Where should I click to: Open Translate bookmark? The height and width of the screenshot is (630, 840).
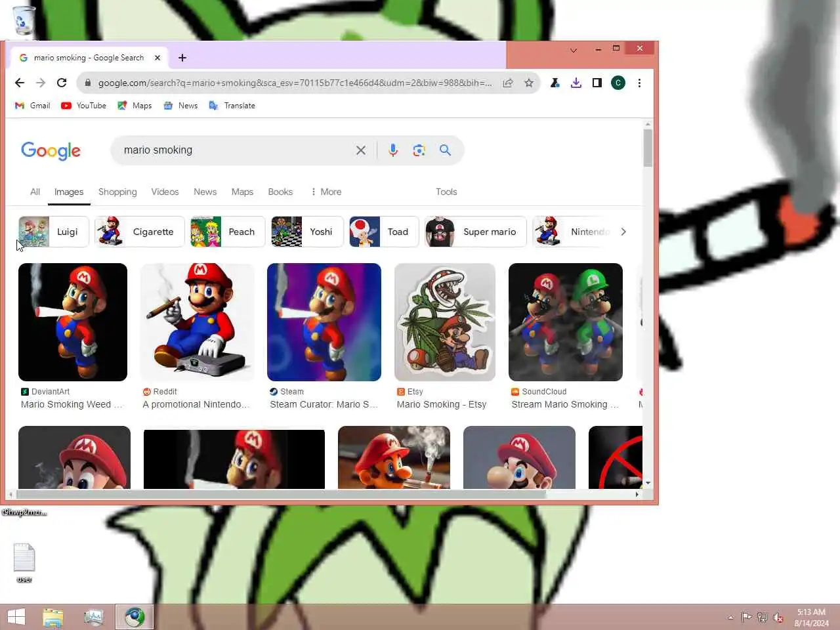232,106
